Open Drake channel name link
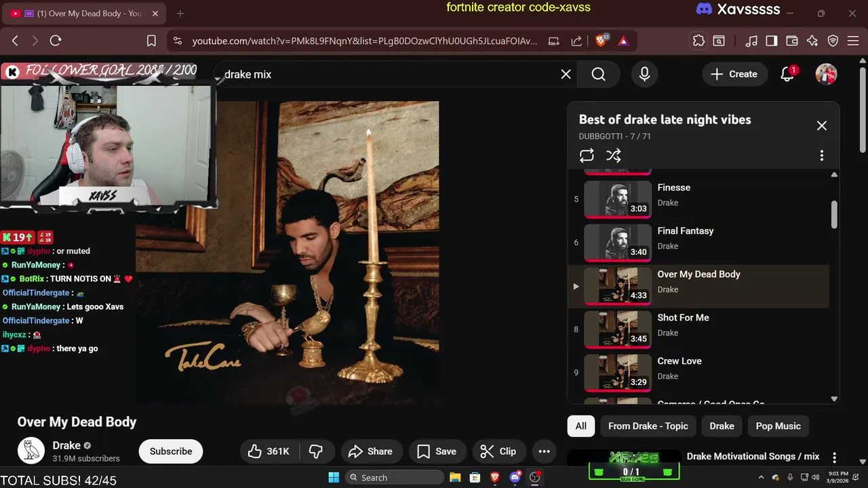 (x=66, y=445)
